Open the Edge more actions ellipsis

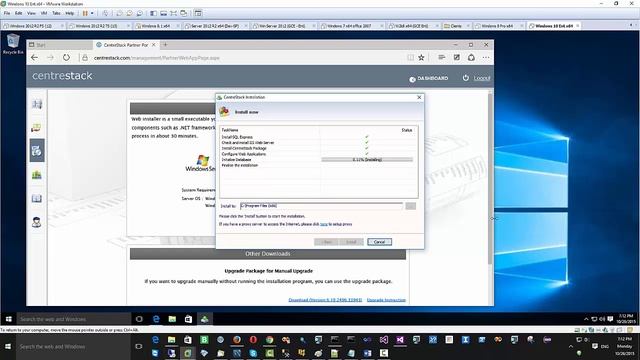(x=486, y=58)
